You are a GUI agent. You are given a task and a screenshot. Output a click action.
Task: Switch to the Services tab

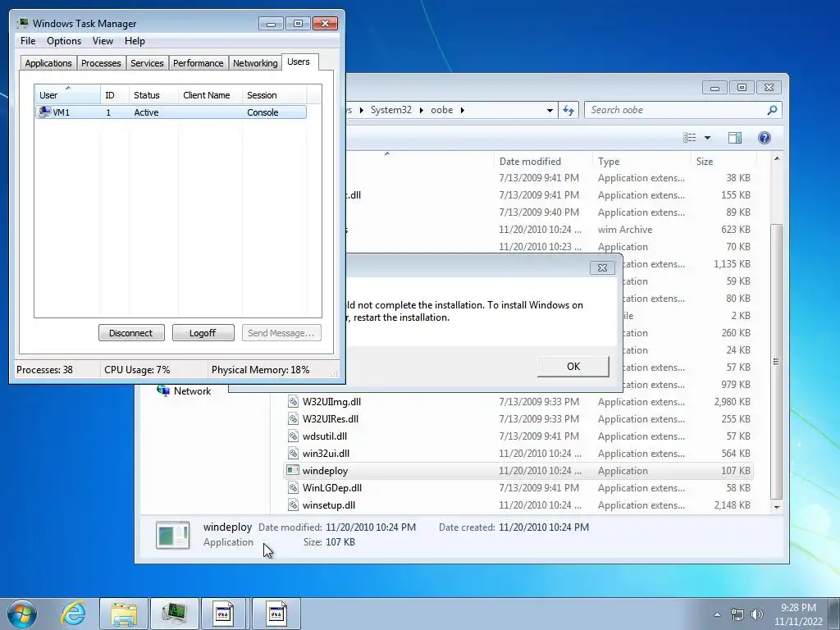(147, 63)
